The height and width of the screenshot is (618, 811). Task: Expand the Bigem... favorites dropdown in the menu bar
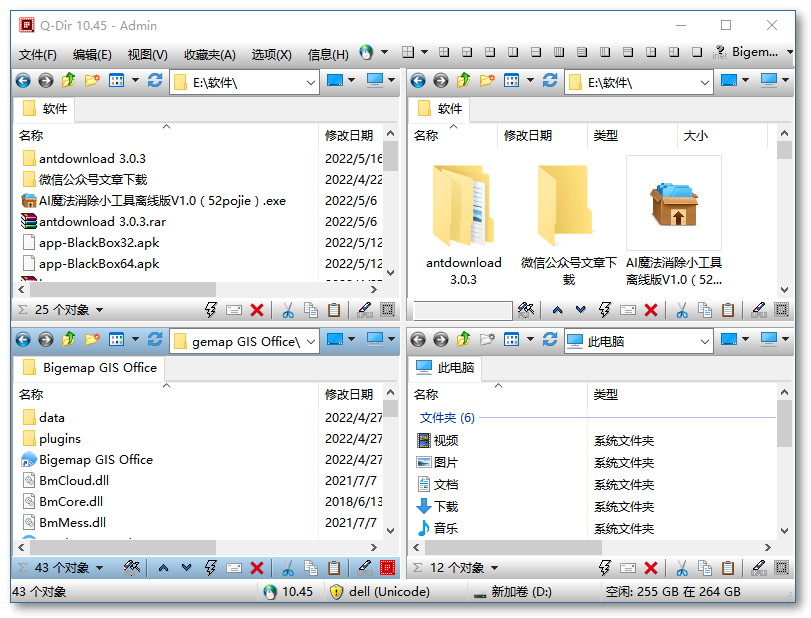click(x=790, y=52)
